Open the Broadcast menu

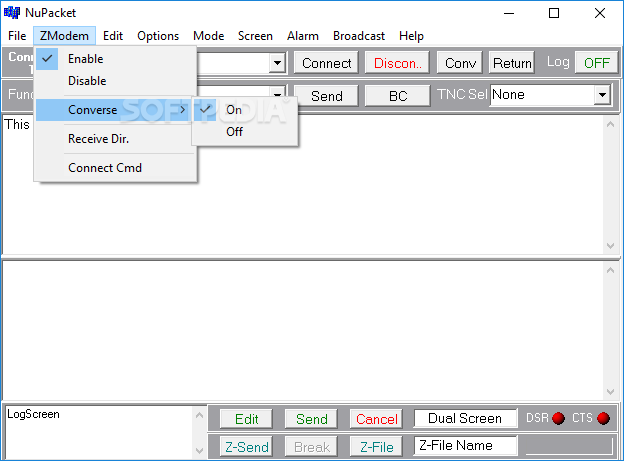point(359,36)
